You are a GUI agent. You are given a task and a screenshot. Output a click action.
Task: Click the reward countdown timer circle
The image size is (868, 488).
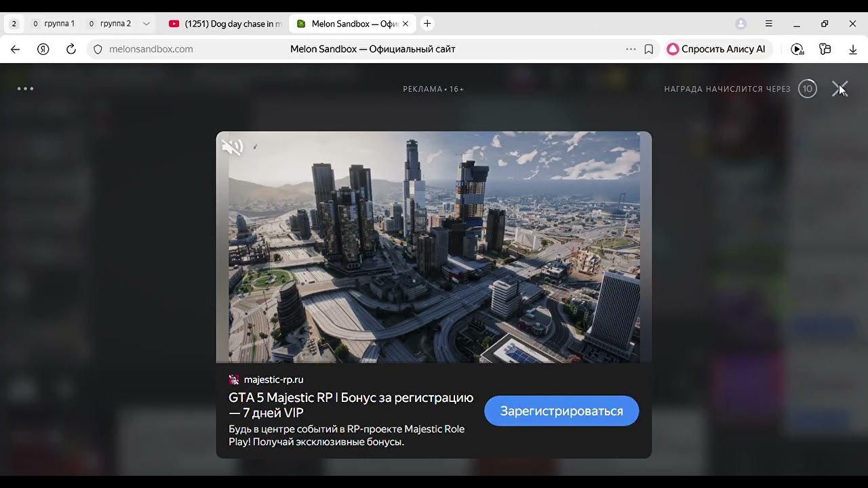coord(808,89)
